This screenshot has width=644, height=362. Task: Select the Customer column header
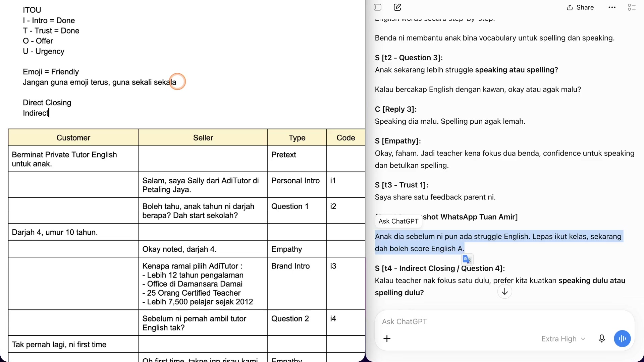pyautogui.click(x=73, y=138)
